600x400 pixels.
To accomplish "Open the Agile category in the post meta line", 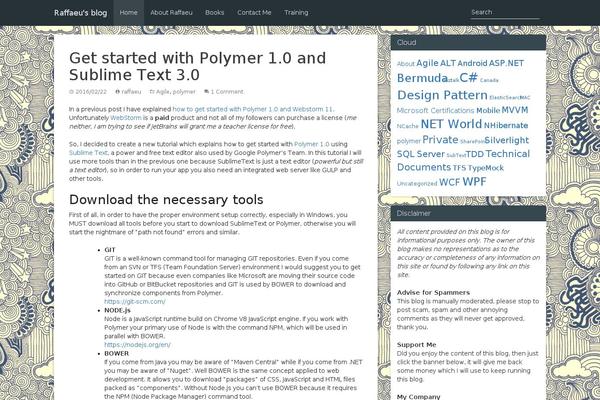I will 163,92.
